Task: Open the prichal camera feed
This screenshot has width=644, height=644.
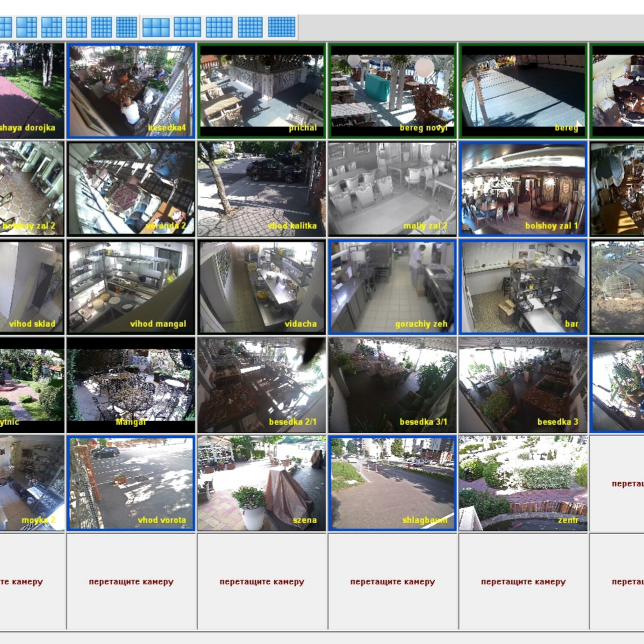Action: click(261, 91)
